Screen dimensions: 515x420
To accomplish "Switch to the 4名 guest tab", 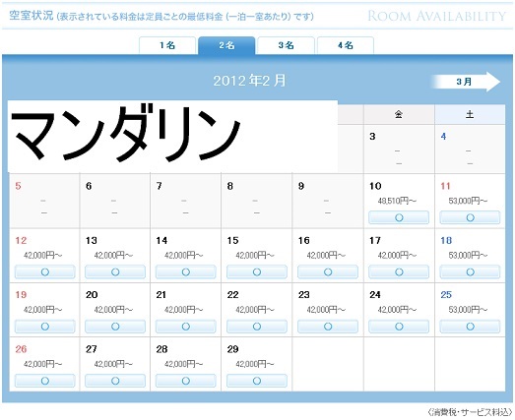I will coord(346,45).
